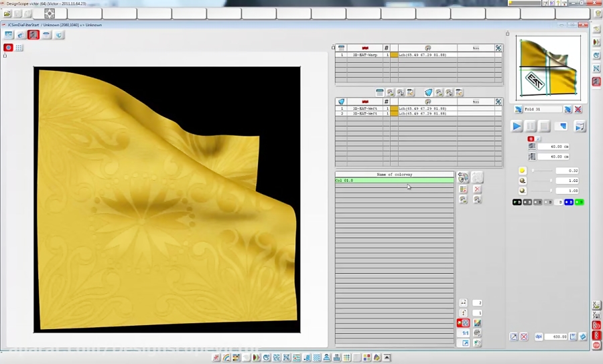Open file with the folder icon

pos(7,13)
